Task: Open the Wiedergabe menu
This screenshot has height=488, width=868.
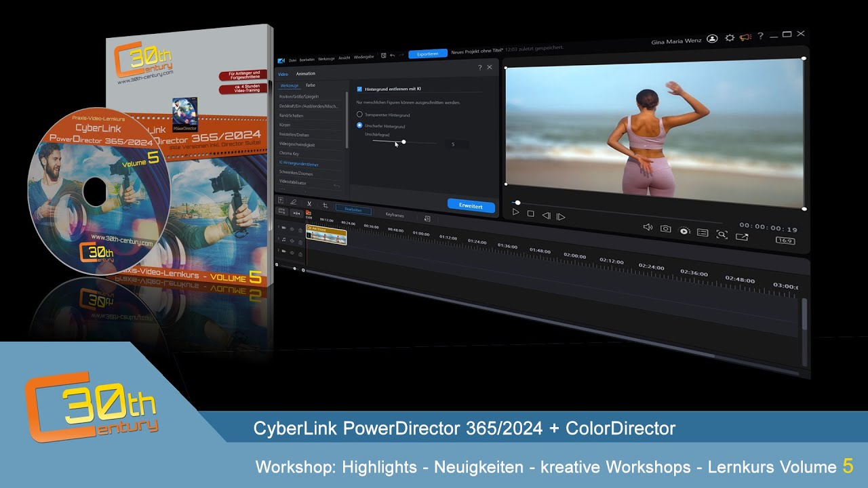Action: (x=364, y=57)
